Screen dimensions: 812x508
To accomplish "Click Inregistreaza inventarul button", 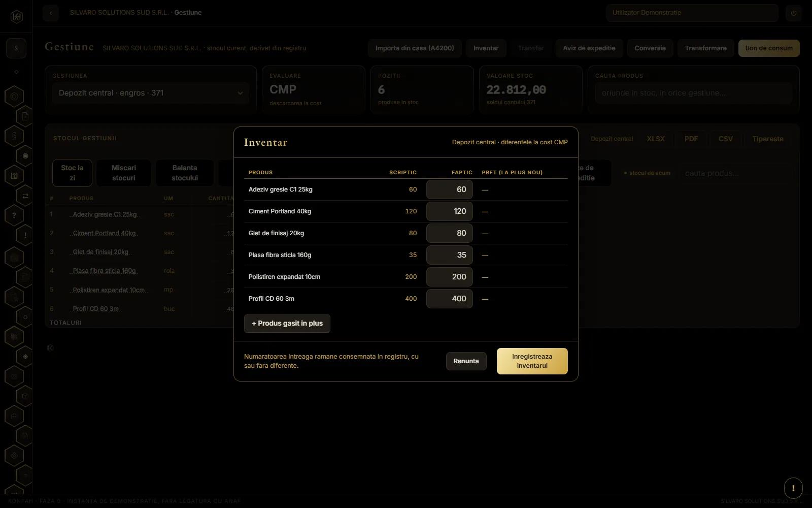I will point(532,361).
